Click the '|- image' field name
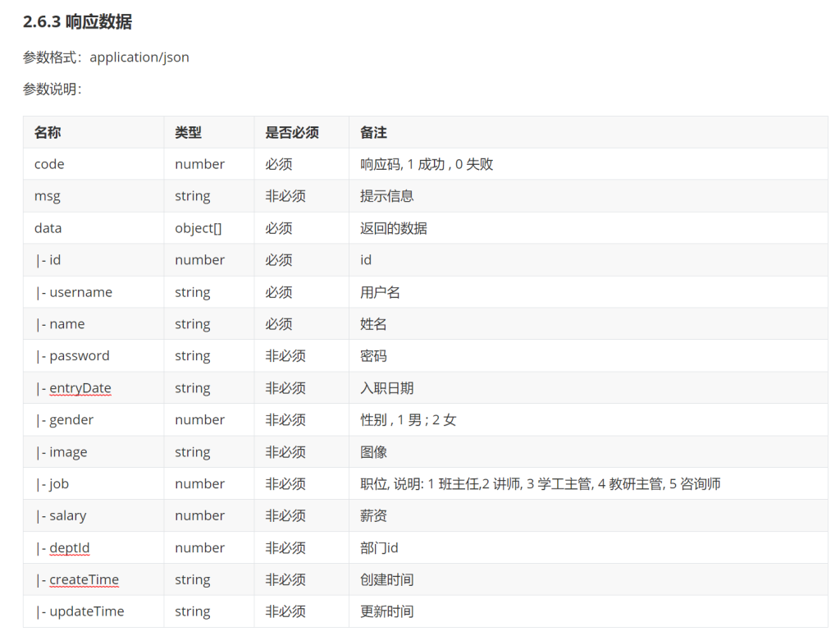 pyautogui.click(x=62, y=452)
